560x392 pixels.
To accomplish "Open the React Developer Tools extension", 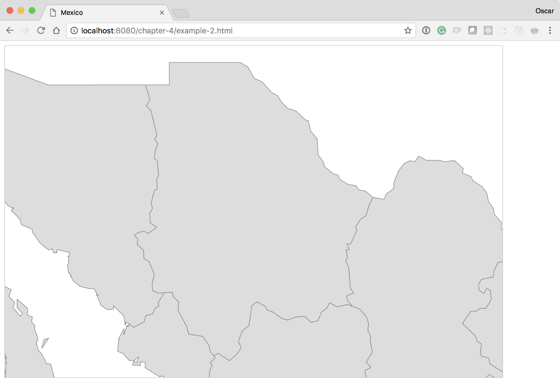I will click(488, 30).
